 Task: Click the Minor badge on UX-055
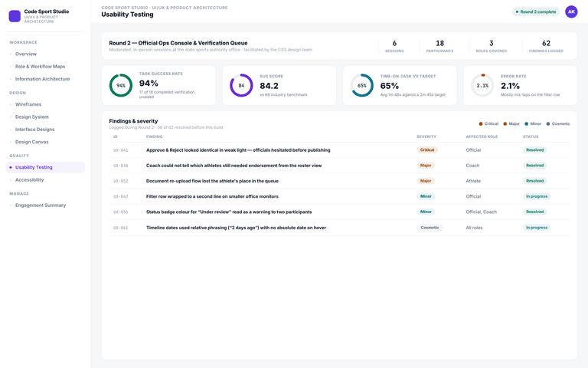point(426,212)
